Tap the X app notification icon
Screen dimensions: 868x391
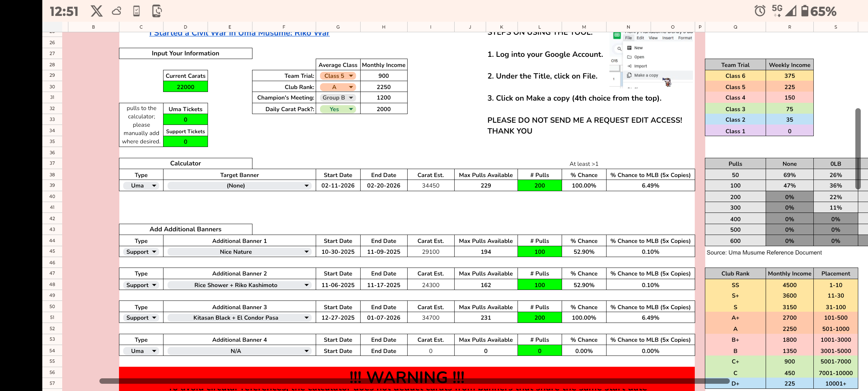[x=97, y=11]
